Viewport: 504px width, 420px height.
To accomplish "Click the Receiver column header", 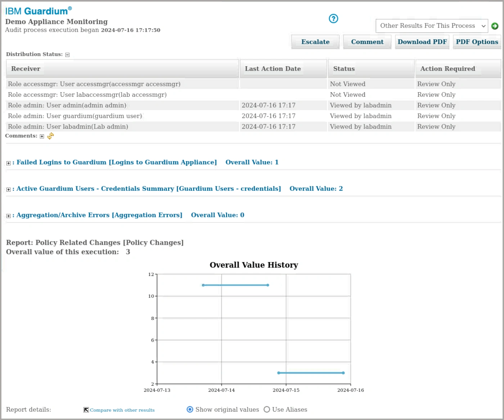I will tap(122, 69).
